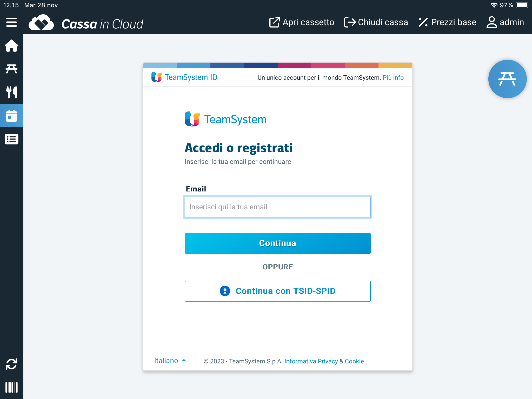The width and height of the screenshot is (532, 399).
Task: Open the Prezzi base price list selector
Action: pos(447,22)
